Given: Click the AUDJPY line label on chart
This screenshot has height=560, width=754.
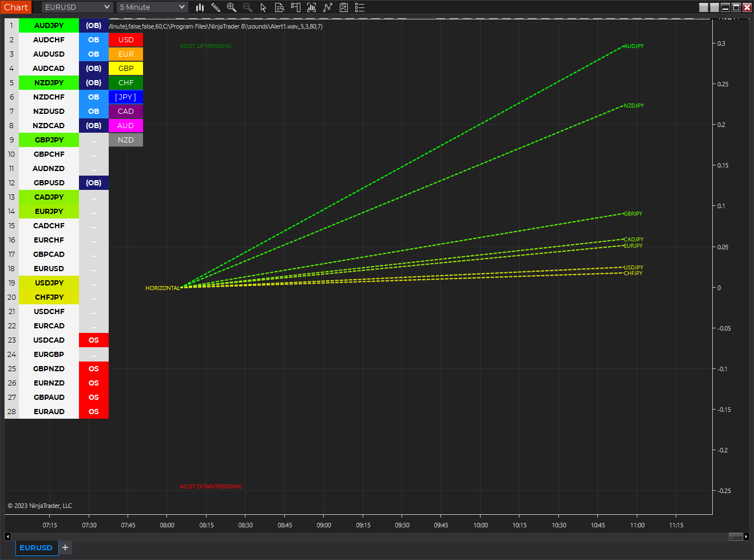Looking at the screenshot, I should pyautogui.click(x=634, y=46).
